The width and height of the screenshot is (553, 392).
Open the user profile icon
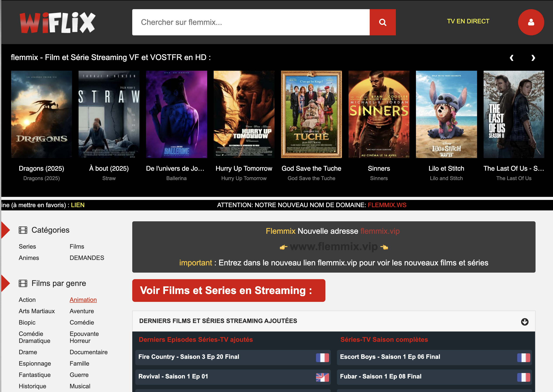tap(531, 22)
